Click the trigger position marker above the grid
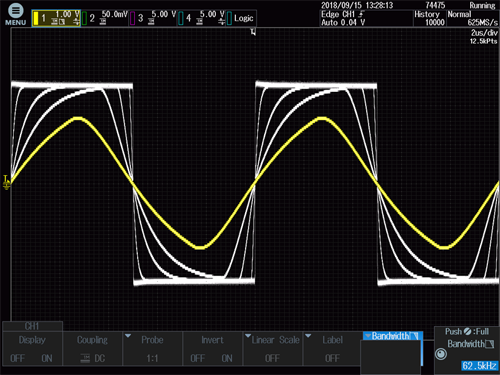The width and height of the screenshot is (500, 375). [x=253, y=32]
